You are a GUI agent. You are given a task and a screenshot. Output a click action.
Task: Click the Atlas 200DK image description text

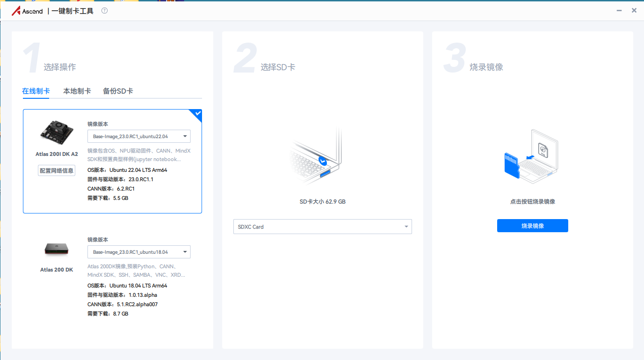137,271
